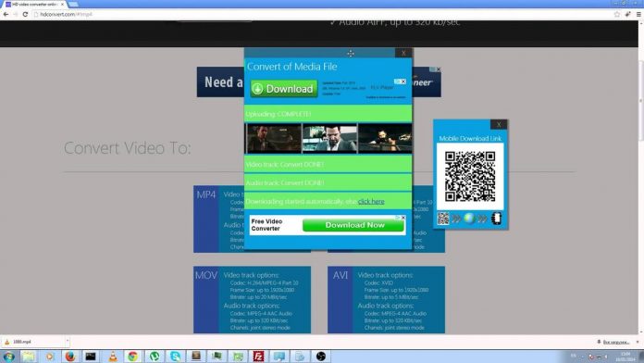Screen dimensions: 644x363
Task: Reload the page with the browser refresh icon
Action: [25, 14]
